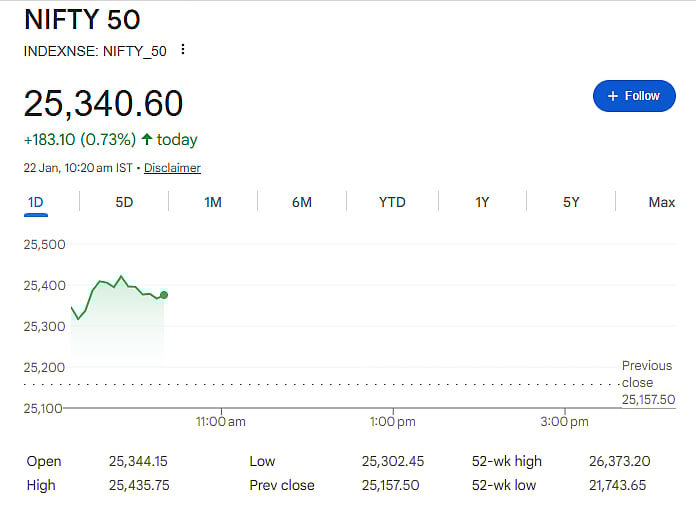This screenshot has width=696, height=508.
Task: Open the Disclaimer link
Action: coord(172,168)
